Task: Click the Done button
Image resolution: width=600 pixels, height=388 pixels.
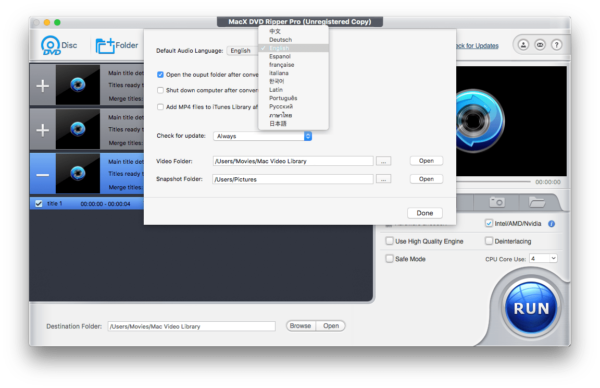Action: (x=425, y=213)
